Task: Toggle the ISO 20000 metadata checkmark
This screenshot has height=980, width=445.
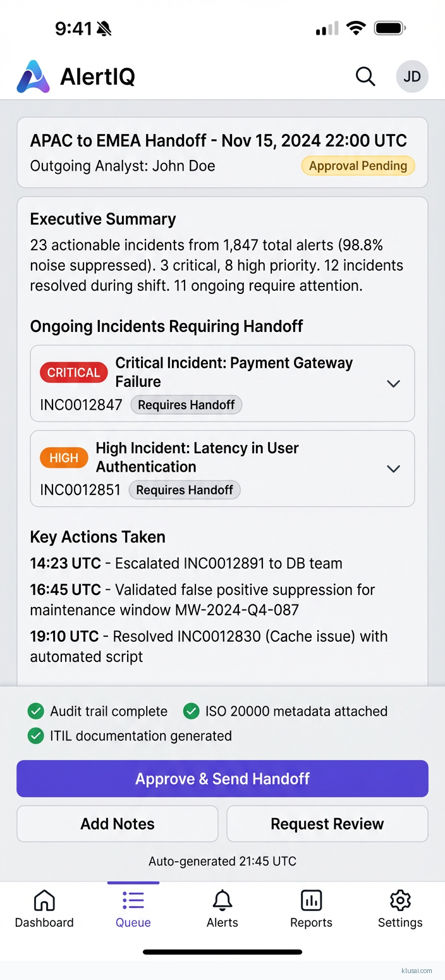Action: (191, 711)
